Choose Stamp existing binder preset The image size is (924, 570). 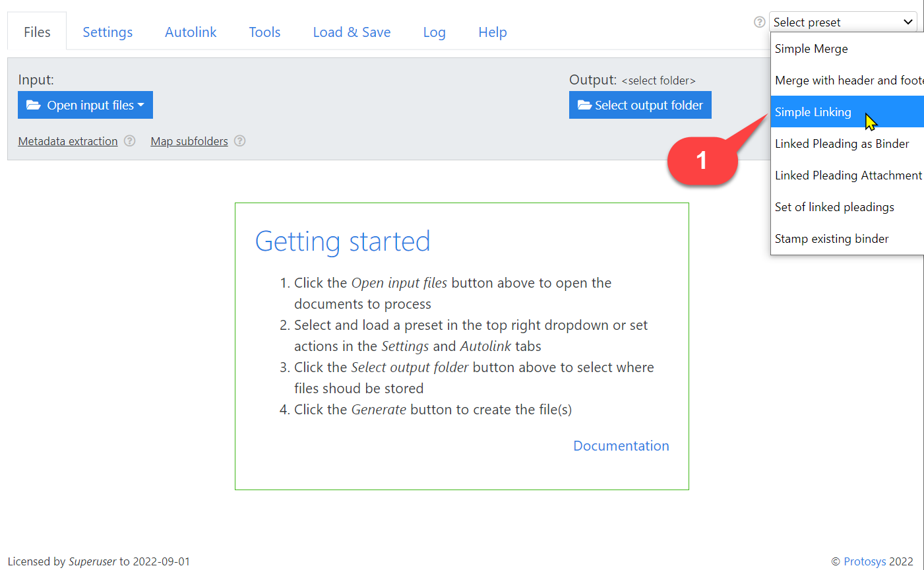pos(832,239)
